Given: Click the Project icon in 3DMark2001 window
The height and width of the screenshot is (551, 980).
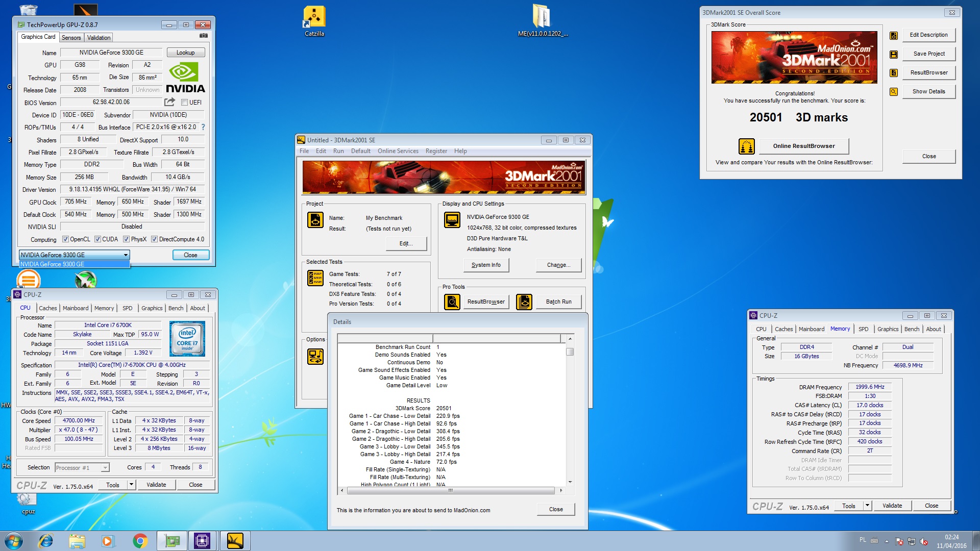Looking at the screenshot, I should (315, 220).
